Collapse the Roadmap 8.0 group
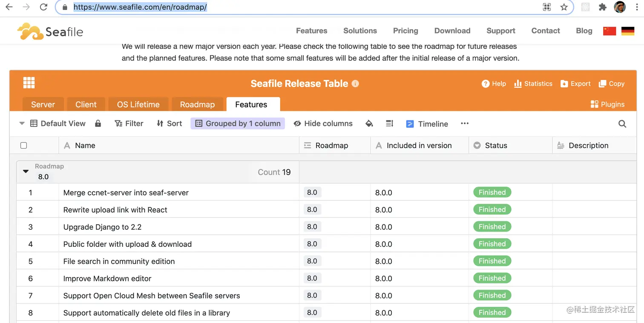The width and height of the screenshot is (644, 323). pos(26,172)
